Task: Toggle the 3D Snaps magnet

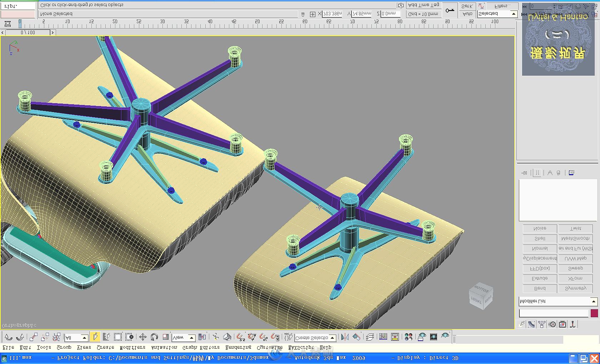Action: 241,337
